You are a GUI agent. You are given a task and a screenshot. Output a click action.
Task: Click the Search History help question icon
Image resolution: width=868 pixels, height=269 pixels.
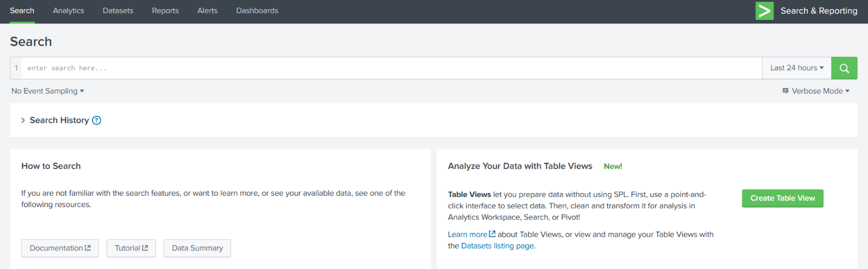[x=96, y=120]
